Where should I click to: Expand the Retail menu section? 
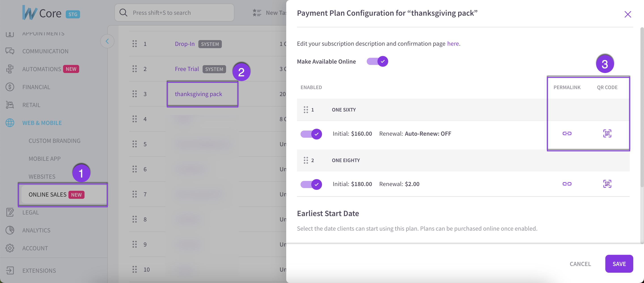[x=31, y=105]
